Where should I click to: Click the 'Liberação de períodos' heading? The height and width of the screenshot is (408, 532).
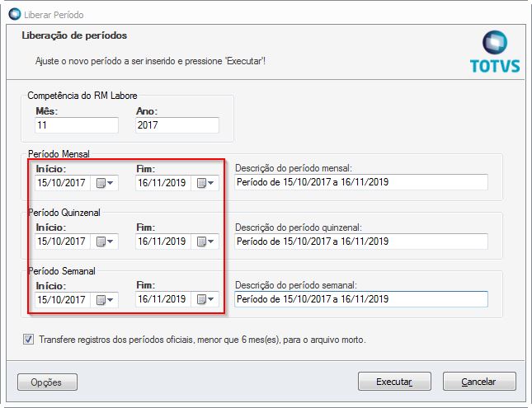74,35
